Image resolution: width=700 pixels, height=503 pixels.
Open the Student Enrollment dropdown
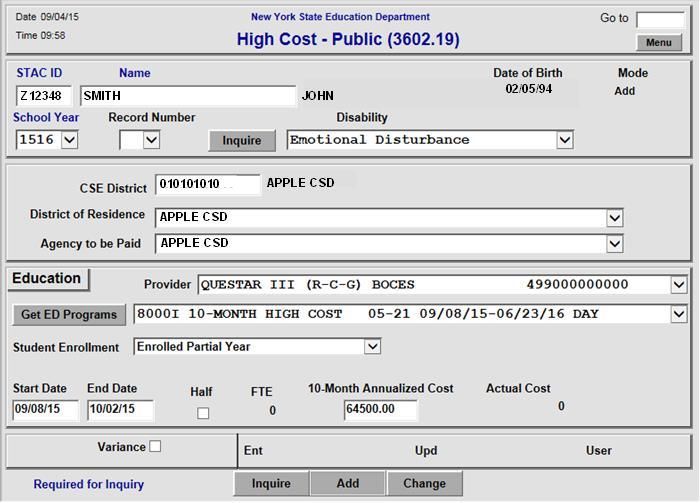pyautogui.click(x=372, y=347)
